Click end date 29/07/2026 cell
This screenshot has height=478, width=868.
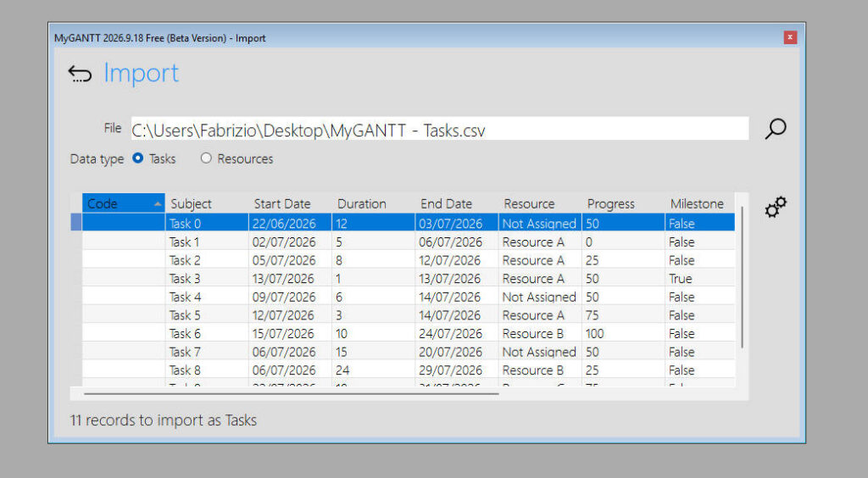click(457, 370)
